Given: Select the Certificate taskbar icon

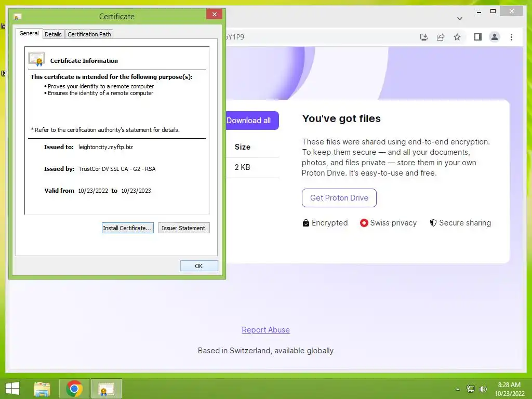Looking at the screenshot, I should click(106, 389).
